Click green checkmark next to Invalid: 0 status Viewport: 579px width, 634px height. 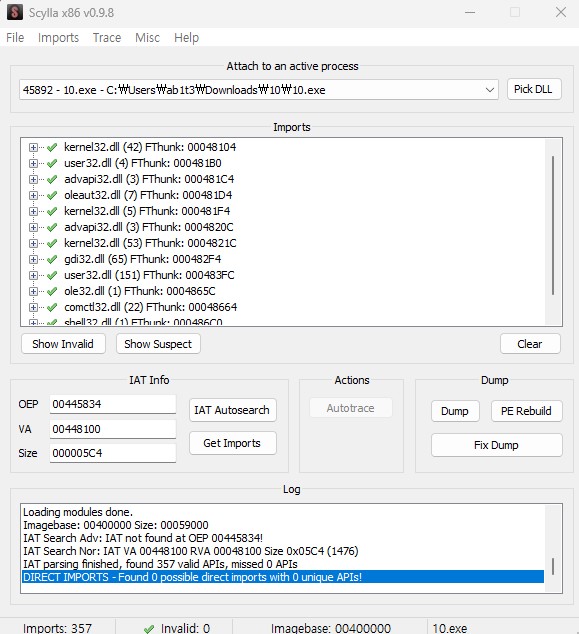[149, 628]
